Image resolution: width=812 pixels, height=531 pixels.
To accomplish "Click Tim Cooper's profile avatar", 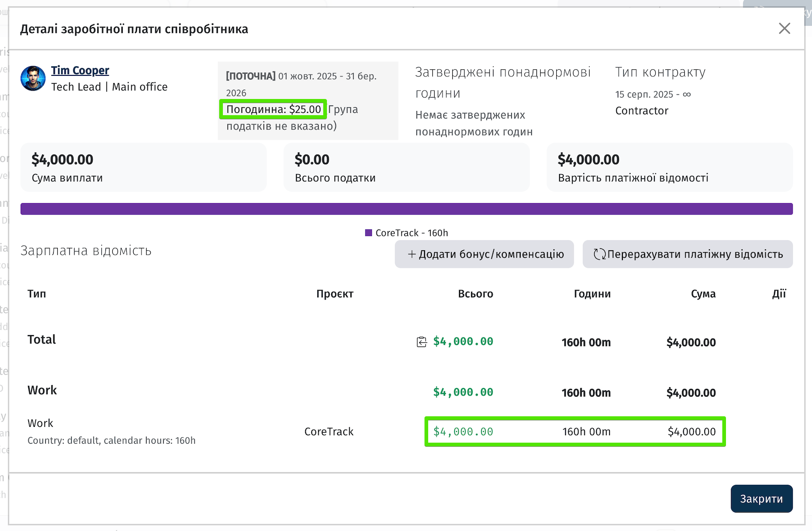I will click(33, 78).
